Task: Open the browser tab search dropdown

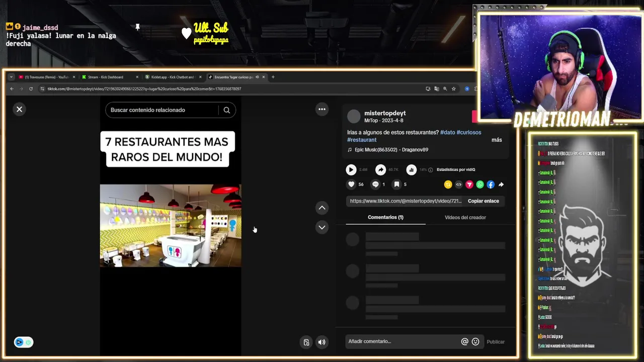Action: (x=12, y=77)
